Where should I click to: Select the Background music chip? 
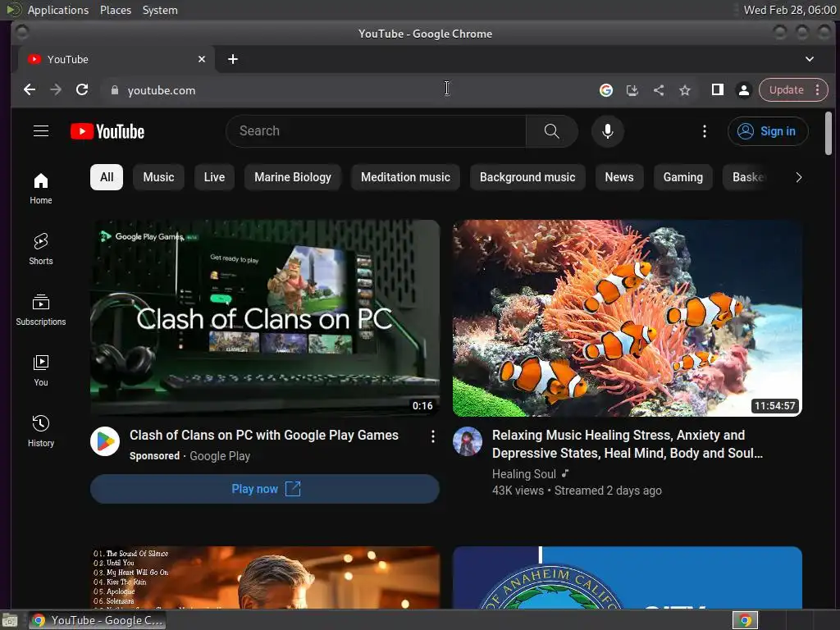click(x=527, y=177)
